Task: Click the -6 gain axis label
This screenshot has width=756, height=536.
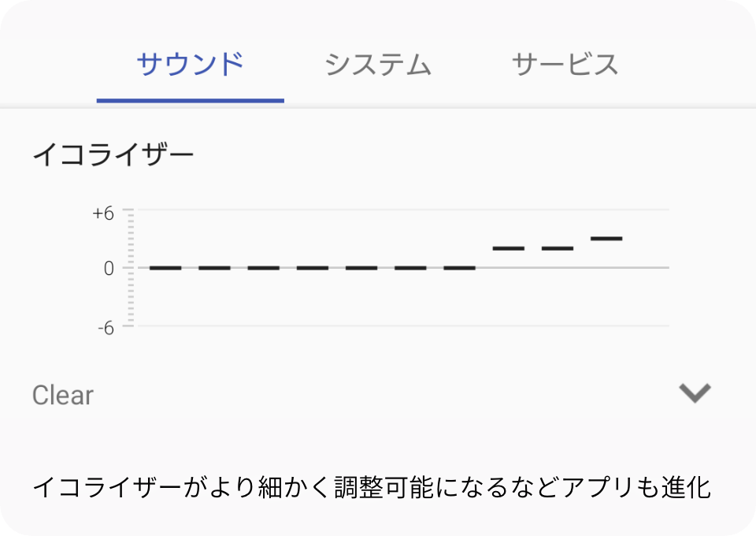Action: point(106,328)
